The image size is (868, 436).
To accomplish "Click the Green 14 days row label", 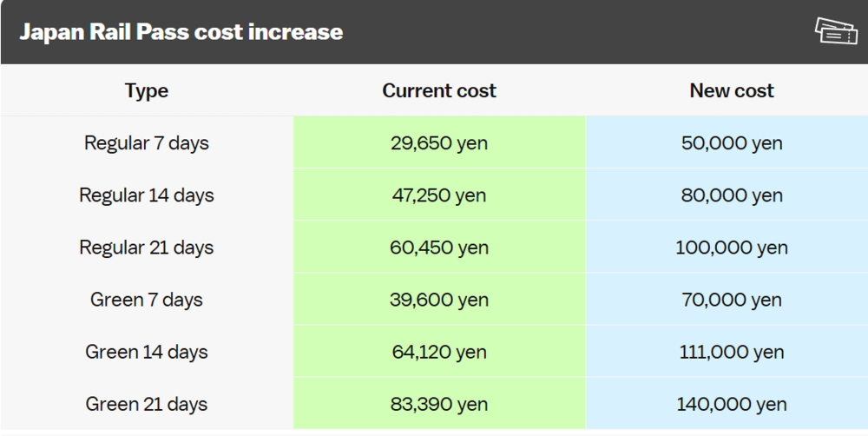I will tap(146, 352).
